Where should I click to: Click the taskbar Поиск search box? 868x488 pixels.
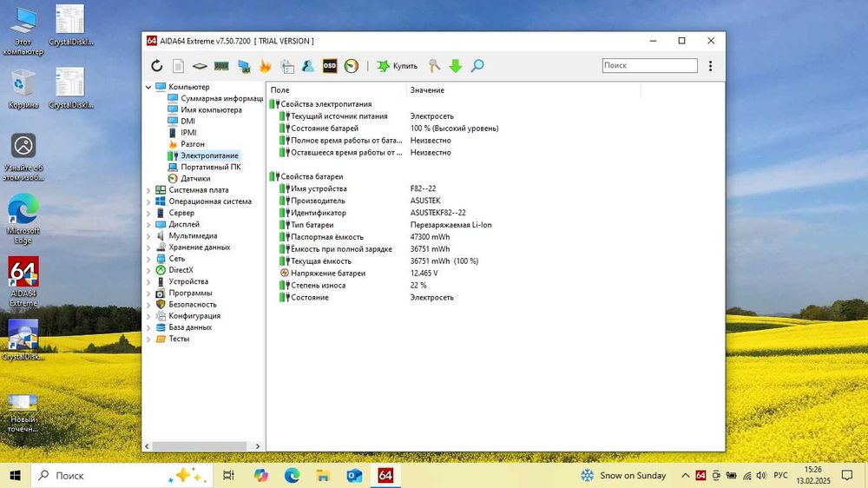tap(122, 475)
